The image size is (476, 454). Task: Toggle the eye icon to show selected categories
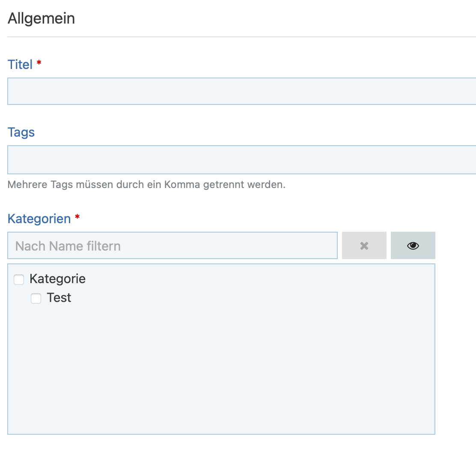pyautogui.click(x=413, y=246)
